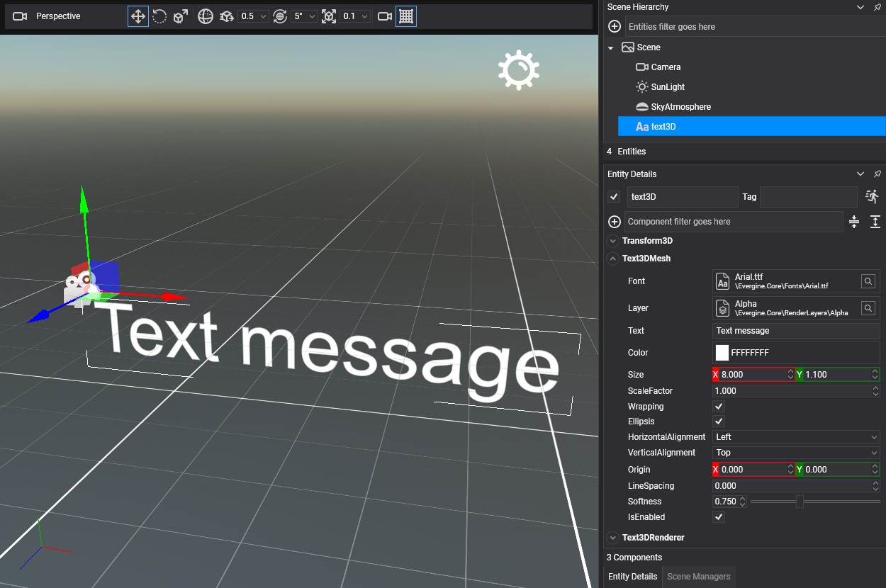Screen dimensions: 886x588
Task: Click the Text input field
Action: (x=795, y=331)
